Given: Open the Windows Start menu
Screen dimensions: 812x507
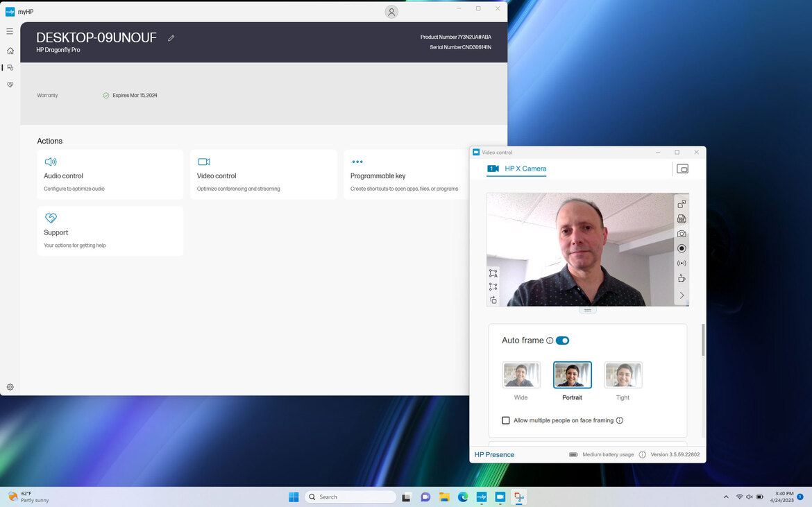Looking at the screenshot, I should (x=294, y=497).
